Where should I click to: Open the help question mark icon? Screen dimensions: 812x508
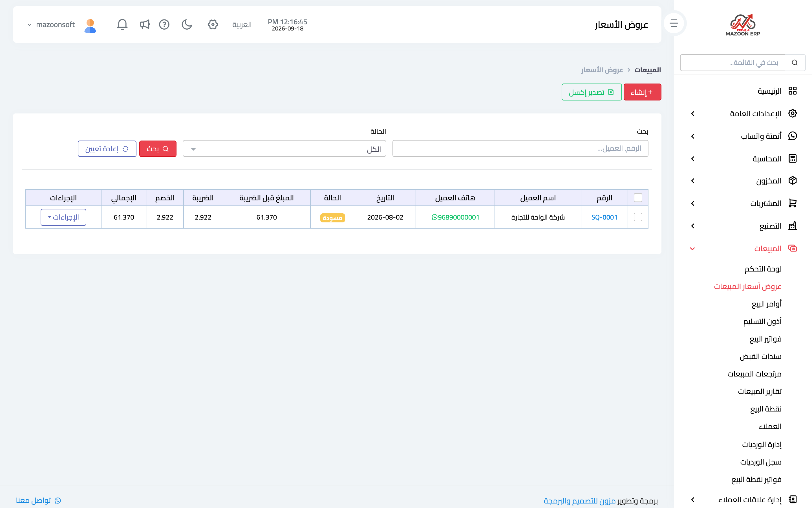tap(164, 25)
